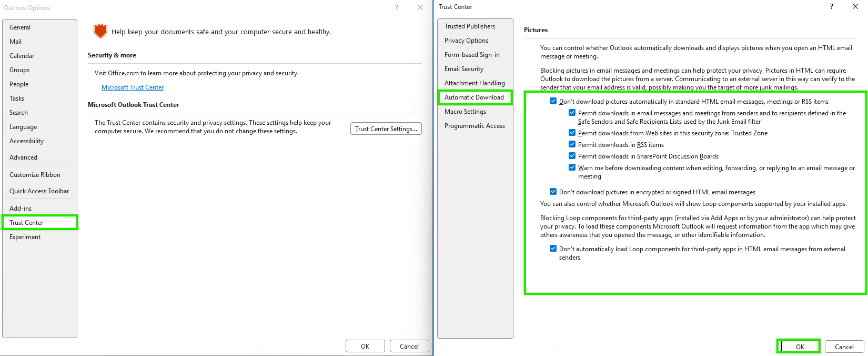This screenshot has height=356, width=868.
Task: Open Privacy Options in Trust Center
Action: coord(475,41)
